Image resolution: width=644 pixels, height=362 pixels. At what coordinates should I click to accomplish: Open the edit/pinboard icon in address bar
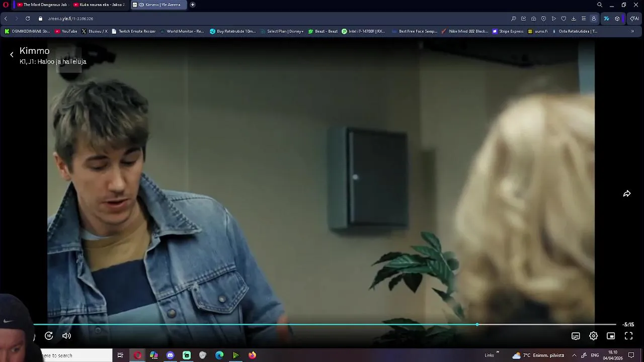click(523, 19)
